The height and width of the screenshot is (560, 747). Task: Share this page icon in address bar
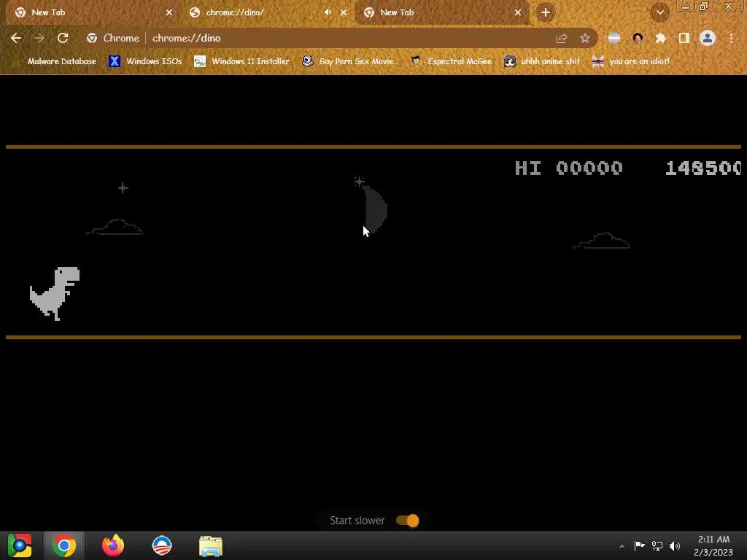click(x=562, y=38)
